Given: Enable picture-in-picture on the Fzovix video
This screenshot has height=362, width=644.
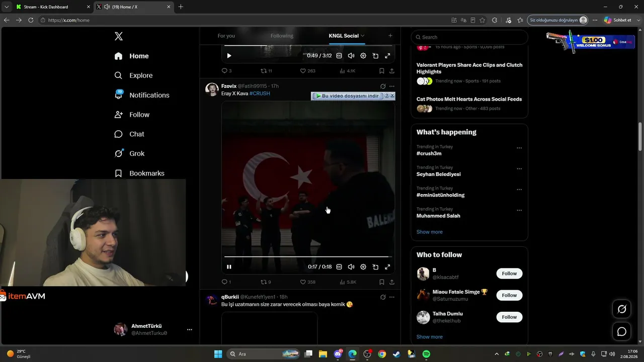Looking at the screenshot, I should tap(375, 267).
